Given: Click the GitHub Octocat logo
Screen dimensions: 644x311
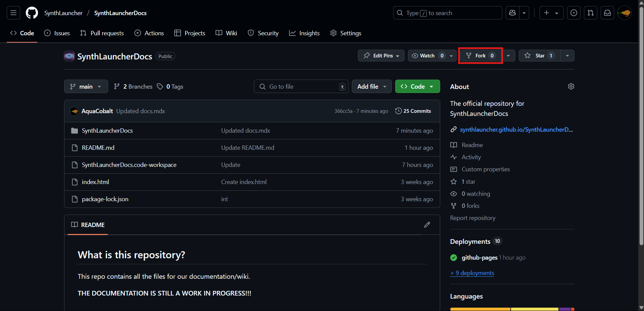Looking at the screenshot, I should [x=32, y=13].
